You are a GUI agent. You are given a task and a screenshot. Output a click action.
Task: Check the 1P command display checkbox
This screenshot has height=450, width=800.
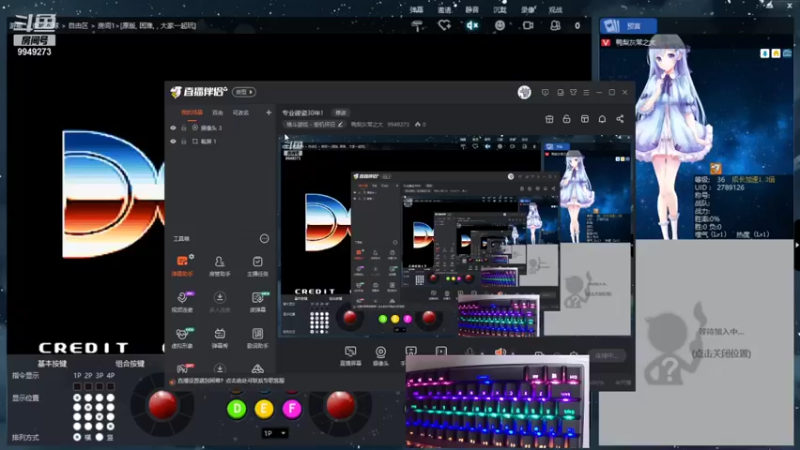coord(77,386)
